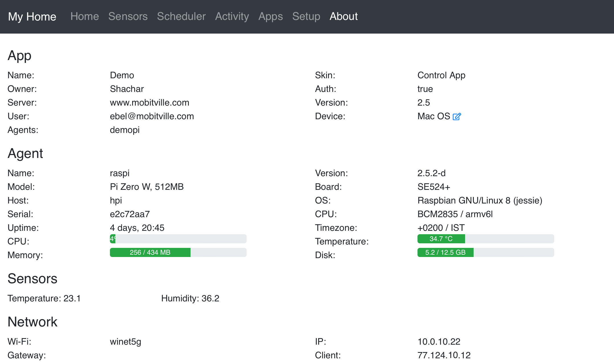Click the Humidity: 36.2 reading
614x364 pixels.
(x=190, y=298)
